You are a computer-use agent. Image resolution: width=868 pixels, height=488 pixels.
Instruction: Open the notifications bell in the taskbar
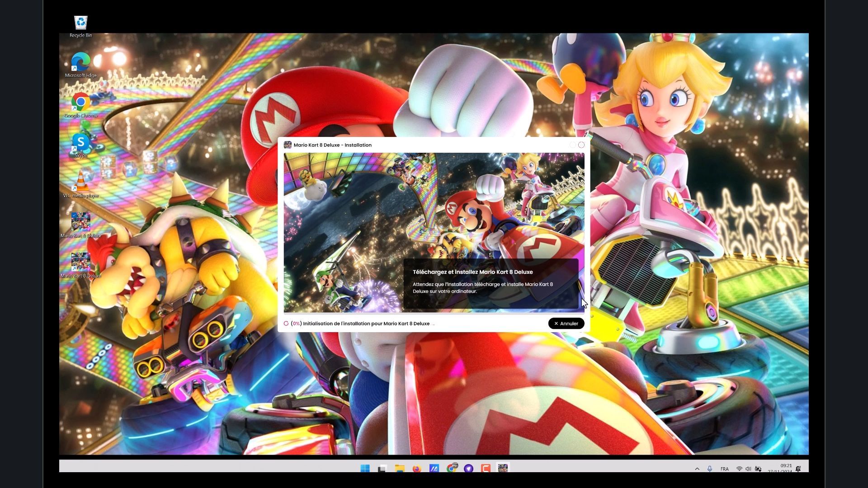tap(798, 469)
